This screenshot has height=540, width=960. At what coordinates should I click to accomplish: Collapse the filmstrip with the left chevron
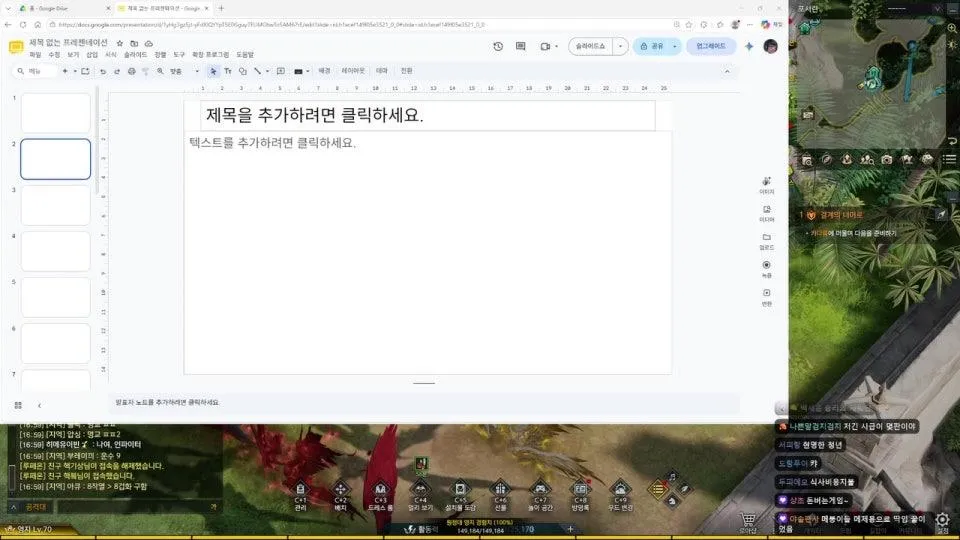click(39, 405)
